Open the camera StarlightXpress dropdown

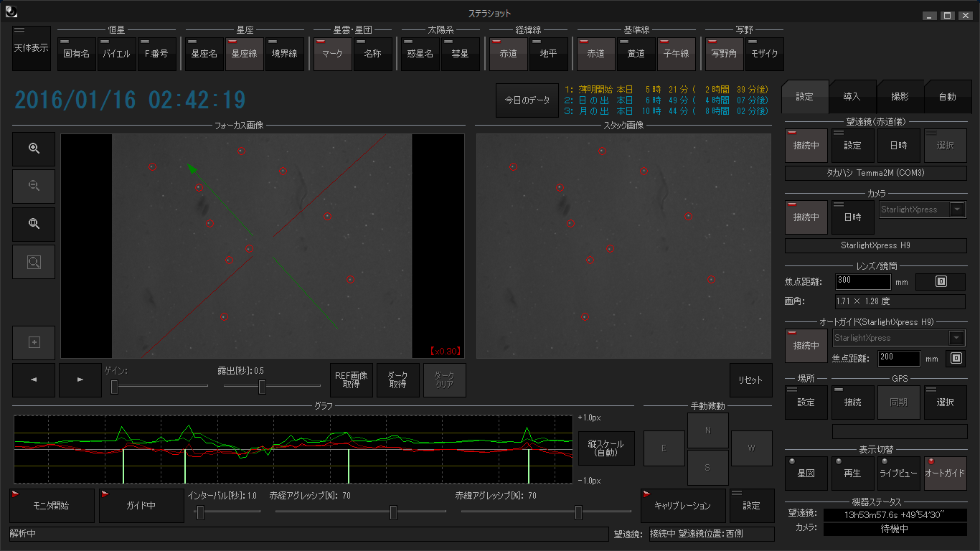point(957,209)
